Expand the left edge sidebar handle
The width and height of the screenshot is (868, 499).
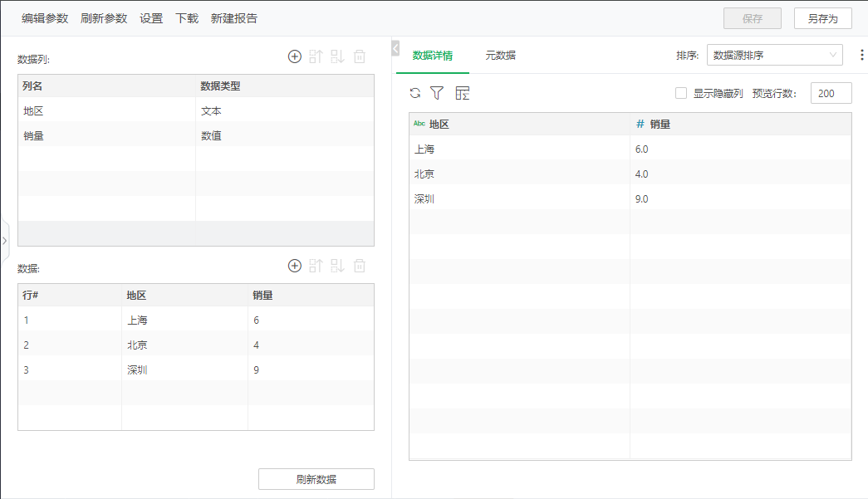[4, 240]
